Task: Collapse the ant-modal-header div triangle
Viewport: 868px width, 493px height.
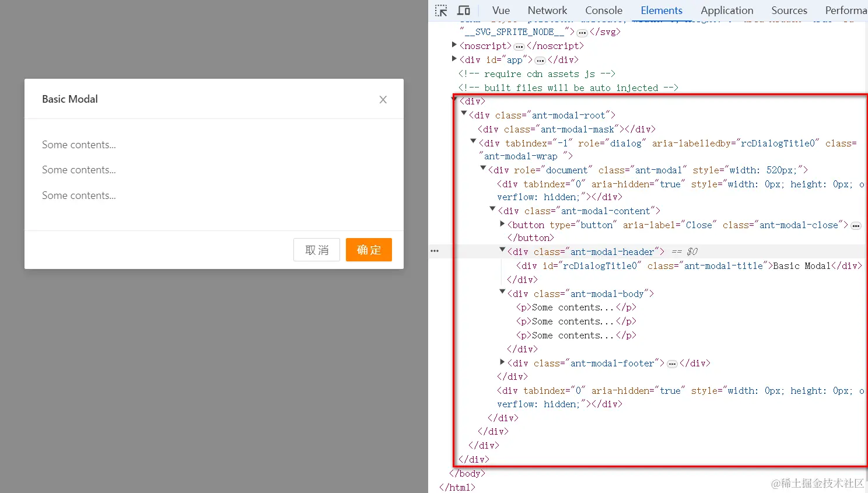Action: (502, 250)
